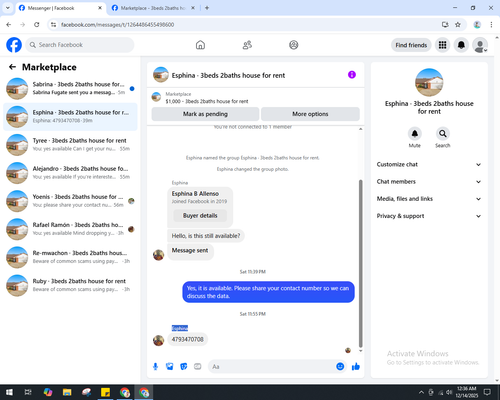Click the Search Facebook field
The width and height of the screenshot is (500, 400).
[x=80, y=45]
